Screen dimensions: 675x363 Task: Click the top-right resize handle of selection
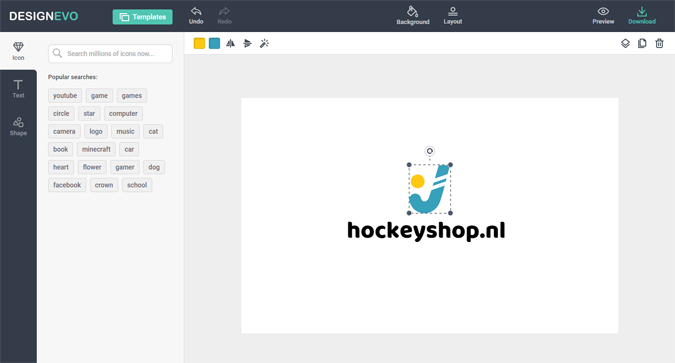pos(450,165)
